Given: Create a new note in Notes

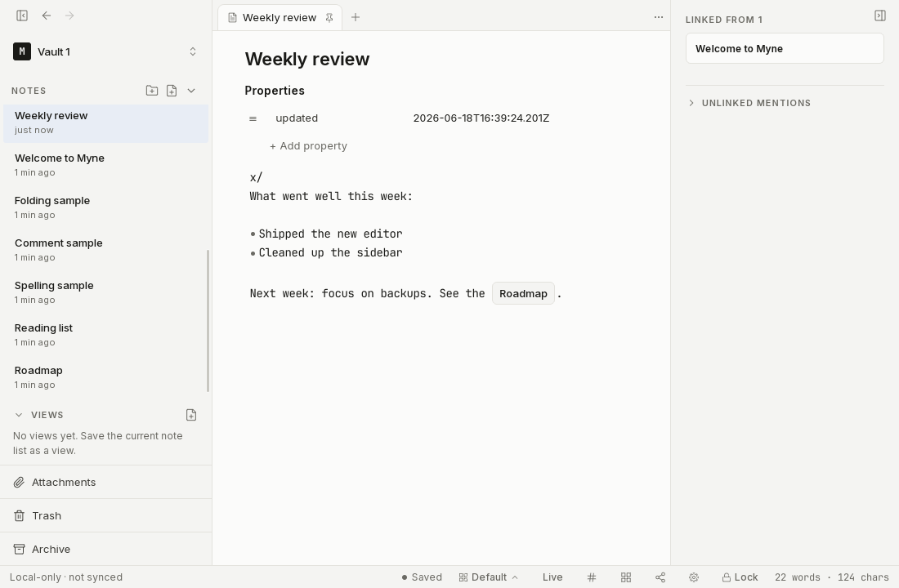Looking at the screenshot, I should pyautogui.click(x=172, y=91).
